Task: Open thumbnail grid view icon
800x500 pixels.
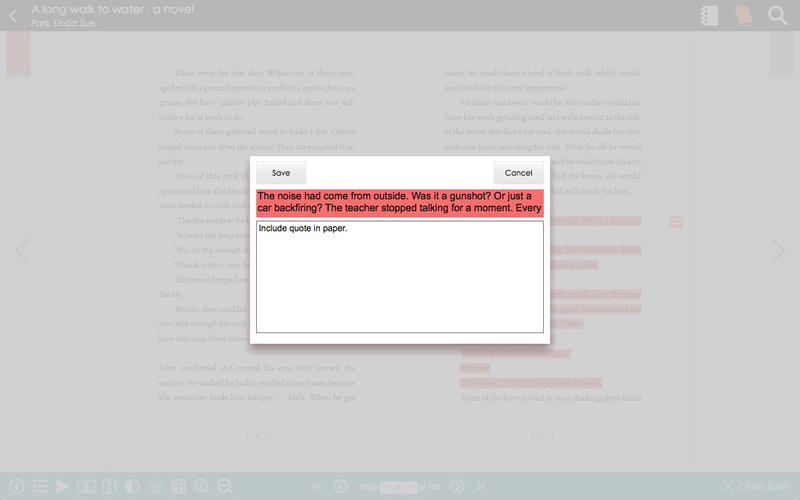Action: (178, 486)
